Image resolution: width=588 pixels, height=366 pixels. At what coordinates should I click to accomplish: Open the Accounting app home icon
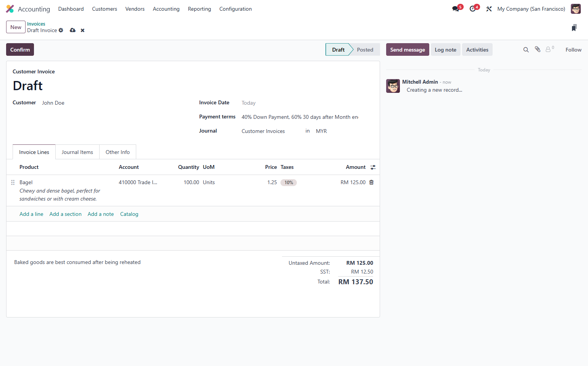pyautogui.click(x=10, y=9)
